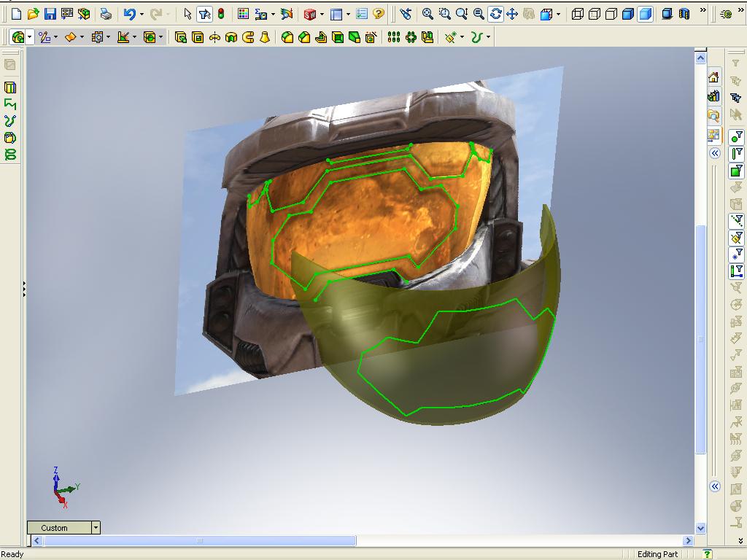This screenshot has height=560, width=747.
Task: Click the Previous View icon
Action: pyautogui.click(x=406, y=14)
